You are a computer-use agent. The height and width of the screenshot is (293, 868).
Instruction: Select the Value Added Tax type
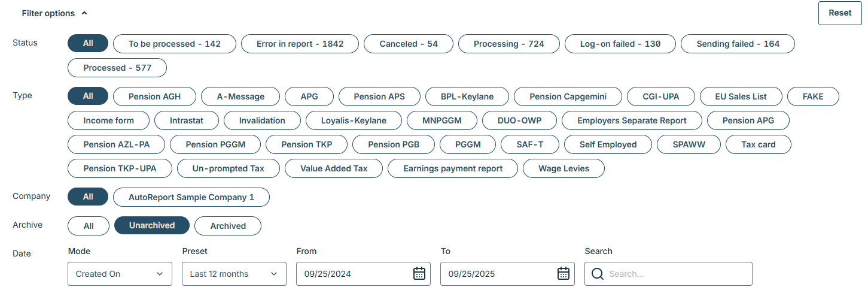pos(334,168)
